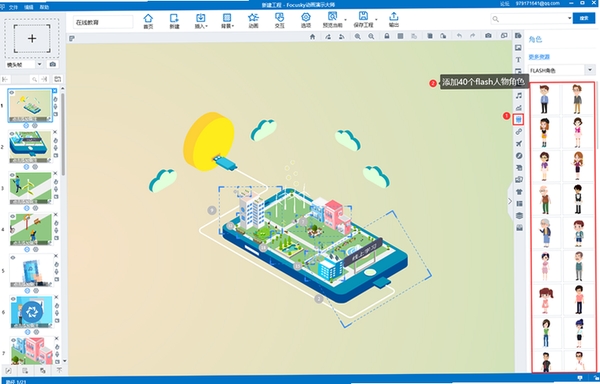Select the chart tool in right sidebar
This screenshot has width=600, height=384.
point(519,108)
